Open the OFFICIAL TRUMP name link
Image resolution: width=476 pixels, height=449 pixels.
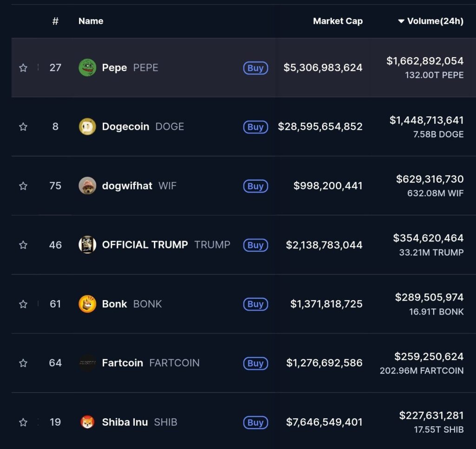[x=145, y=245]
